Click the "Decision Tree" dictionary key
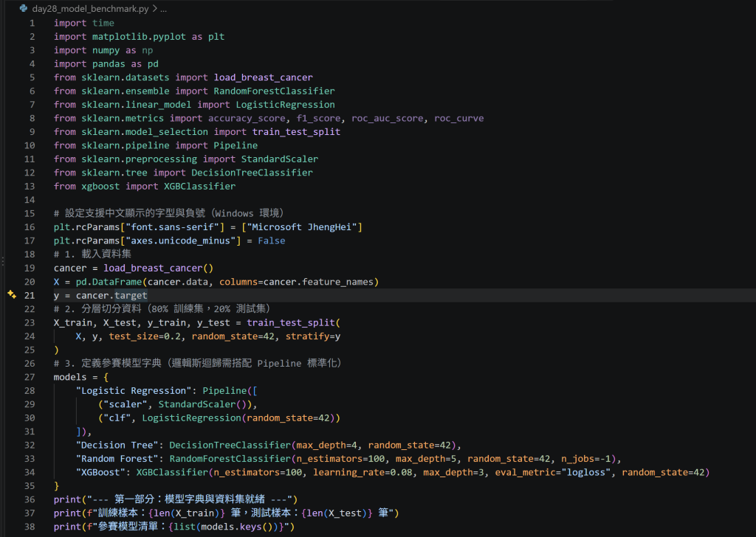 117,445
